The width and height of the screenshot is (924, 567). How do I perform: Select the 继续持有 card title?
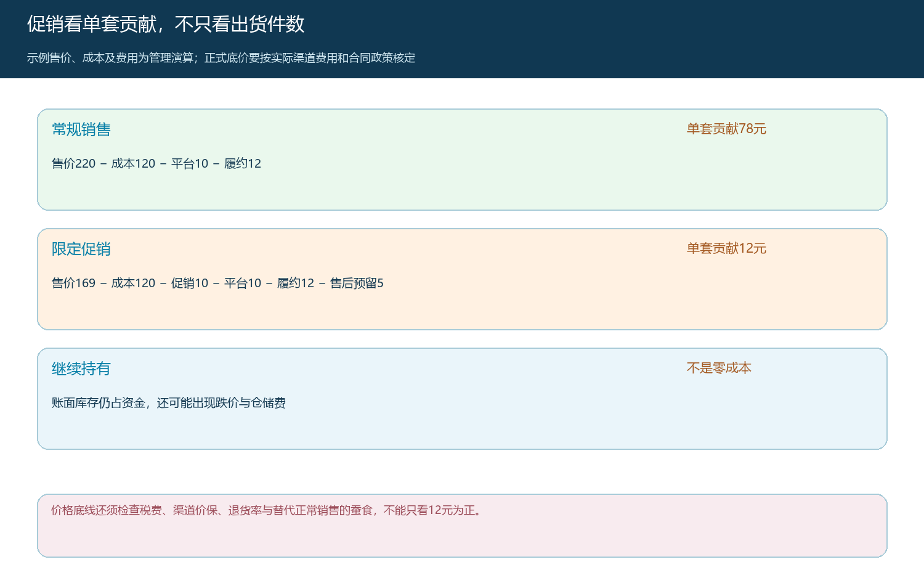[x=81, y=369]
